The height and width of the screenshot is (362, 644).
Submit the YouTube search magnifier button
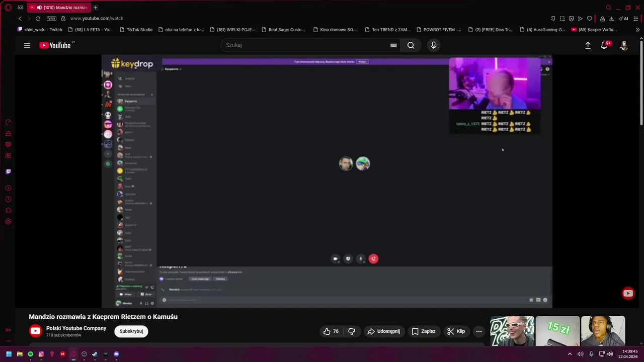pos(411,45)
